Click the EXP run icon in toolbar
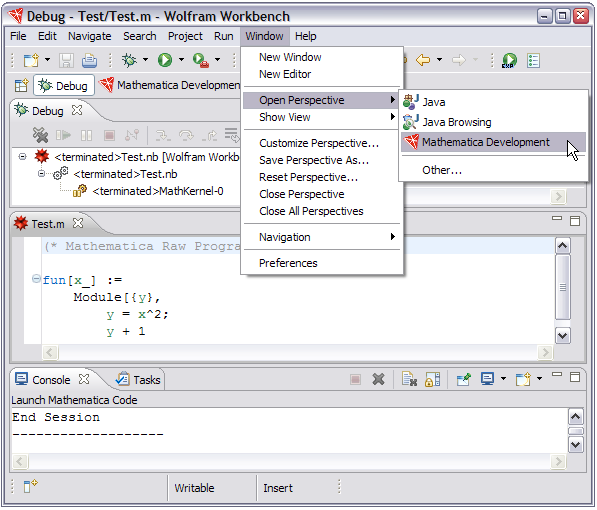This screenshot has height=510, width=597. (x=509, y=60)
